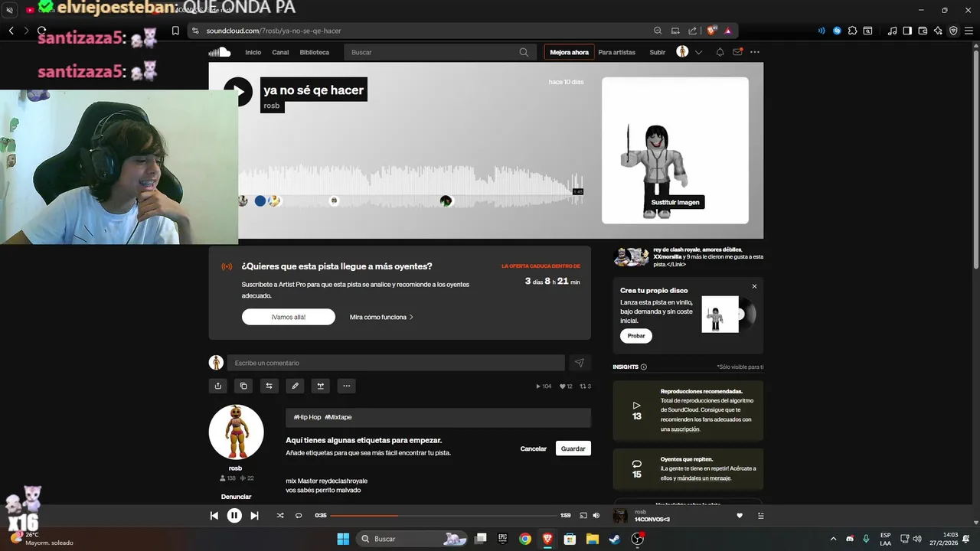
Task: Click the search magnifier in SoundCloud search
Action: coord(524,52)
